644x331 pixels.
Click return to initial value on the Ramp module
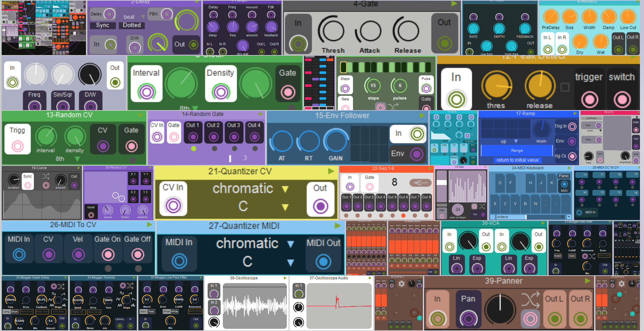point(517,160)
